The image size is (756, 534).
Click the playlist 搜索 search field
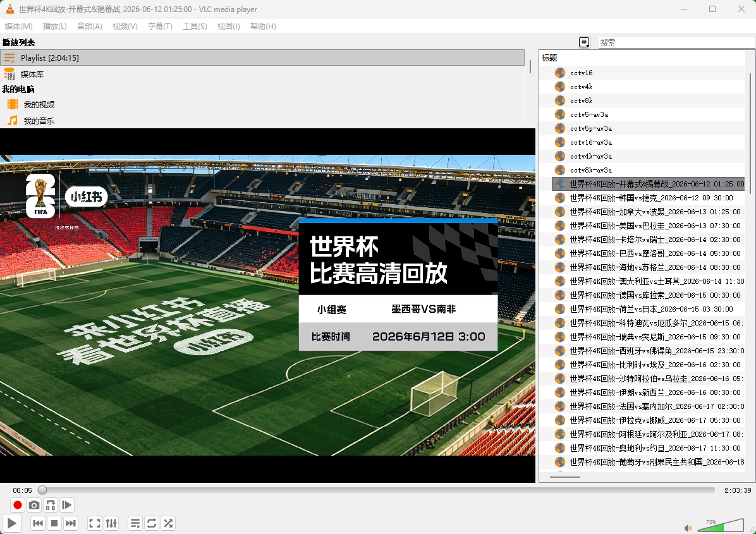click(676, 42)
